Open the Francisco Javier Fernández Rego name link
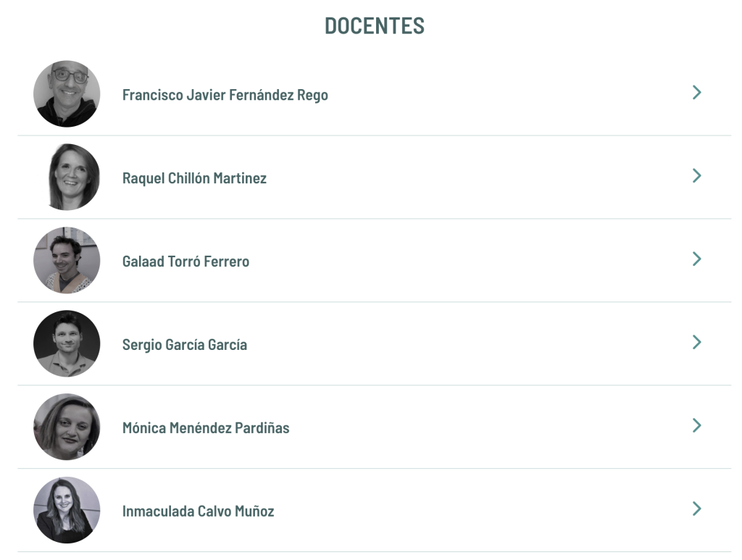The width and height of the screenshot is (742, 560). (225, 95)
